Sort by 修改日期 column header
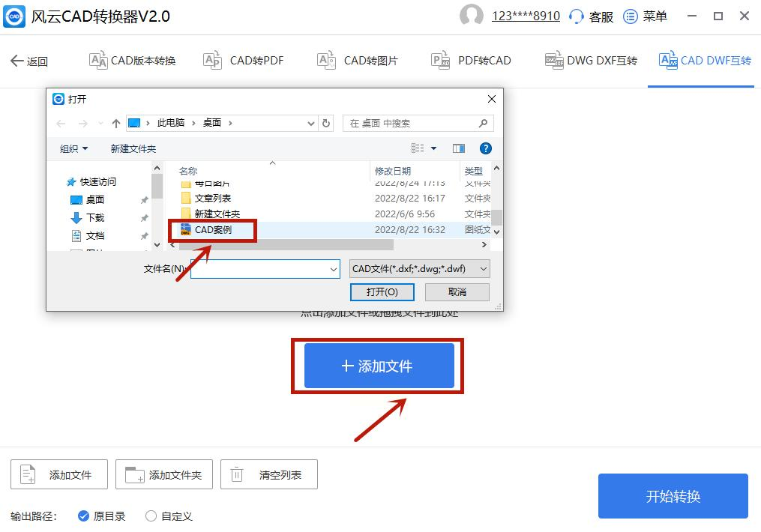The height and width of the screenshot is (532, 761). pyautogui.click(x=393, y=171)
